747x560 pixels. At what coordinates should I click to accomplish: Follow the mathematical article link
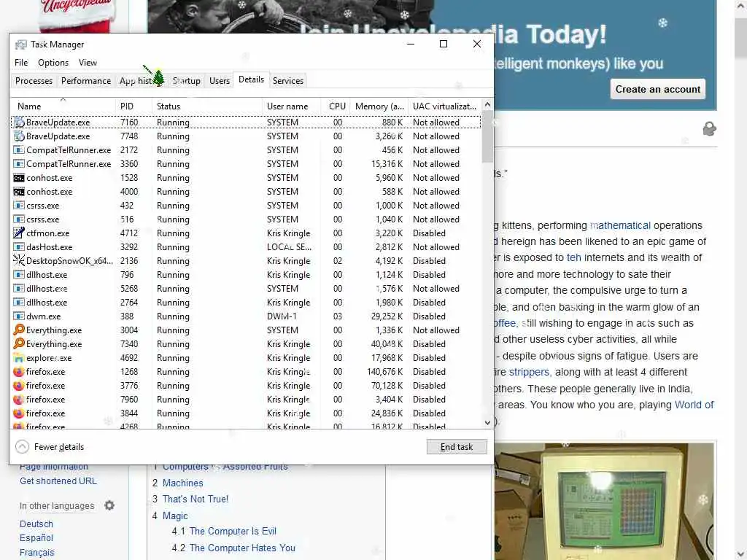tap(620, 225)
